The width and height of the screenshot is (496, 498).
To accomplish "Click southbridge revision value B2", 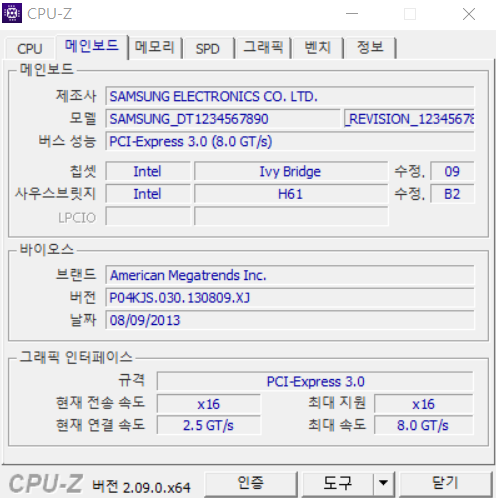I will 452,194.
